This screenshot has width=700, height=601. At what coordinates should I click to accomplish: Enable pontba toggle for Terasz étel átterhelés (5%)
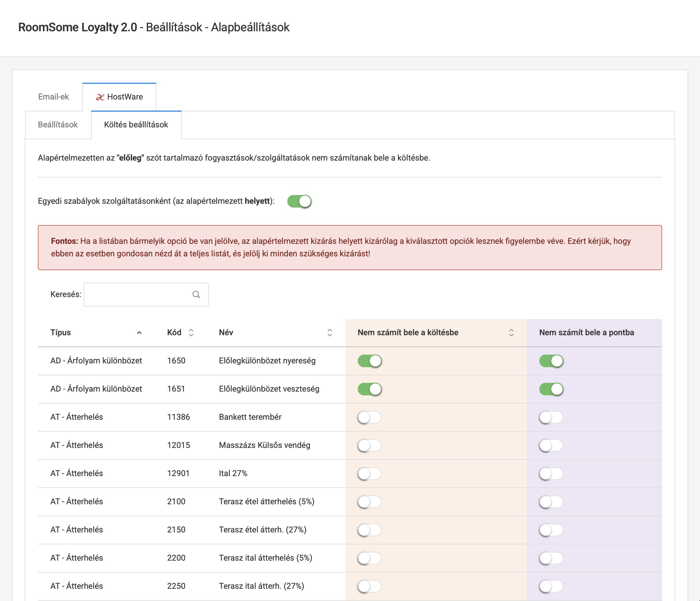click(551, 502)
